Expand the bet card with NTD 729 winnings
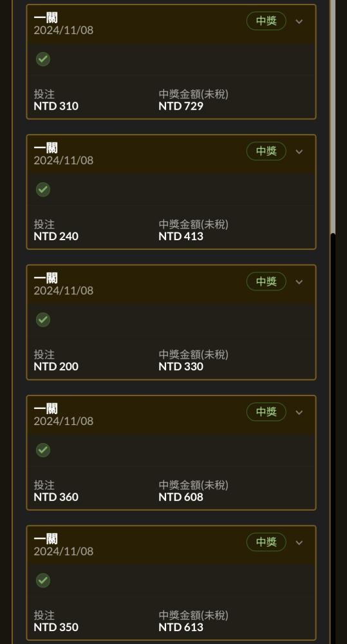This screenshot has width=347, height=644. pos(299,21)
